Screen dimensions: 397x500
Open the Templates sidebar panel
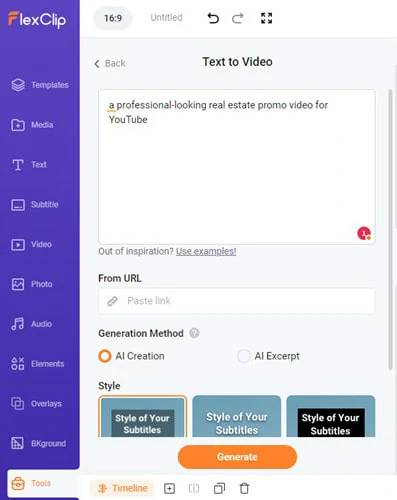point(40,85)
